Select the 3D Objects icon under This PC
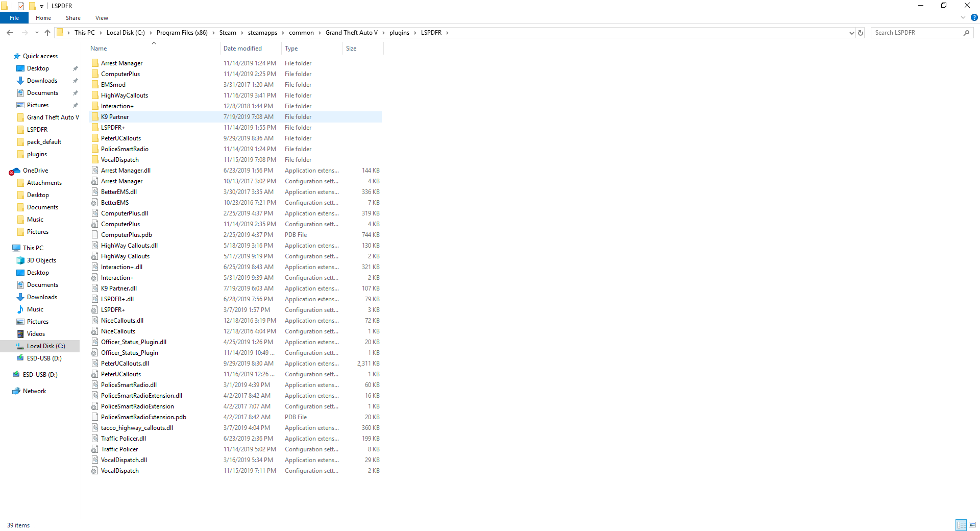The width and height of the screenshot is (980, 531). tap(20, 260)
